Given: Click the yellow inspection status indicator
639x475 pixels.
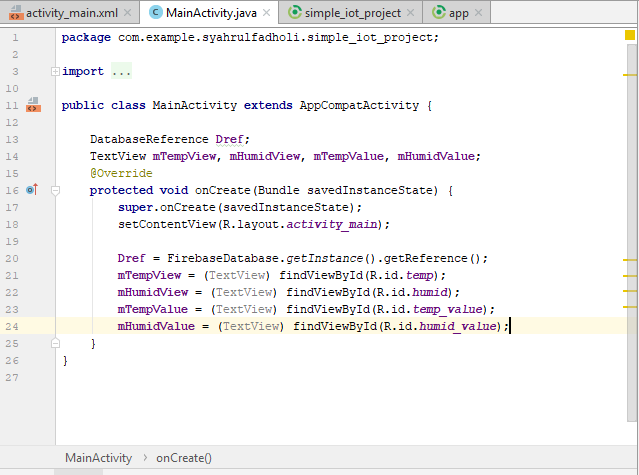Looking at the screenshot, I should 630,35.
